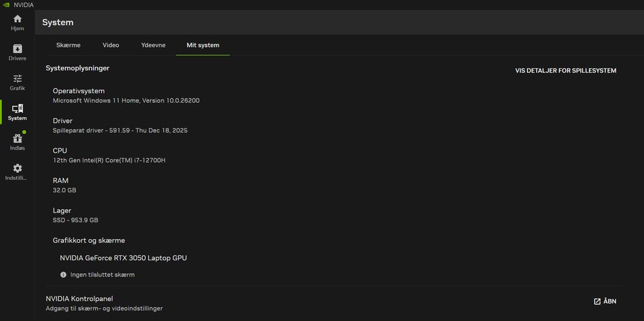
Task: Open the Grafik sliders icon
Action: [x=17, y=79]
